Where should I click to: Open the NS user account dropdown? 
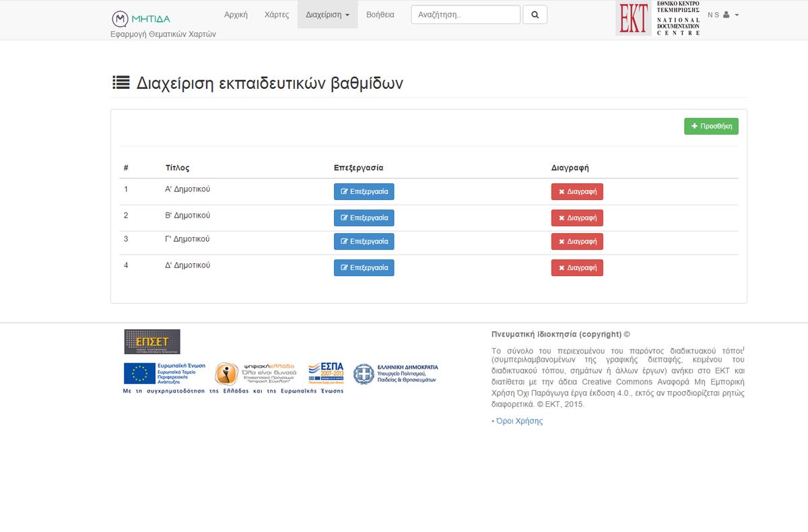click(723, 15)
